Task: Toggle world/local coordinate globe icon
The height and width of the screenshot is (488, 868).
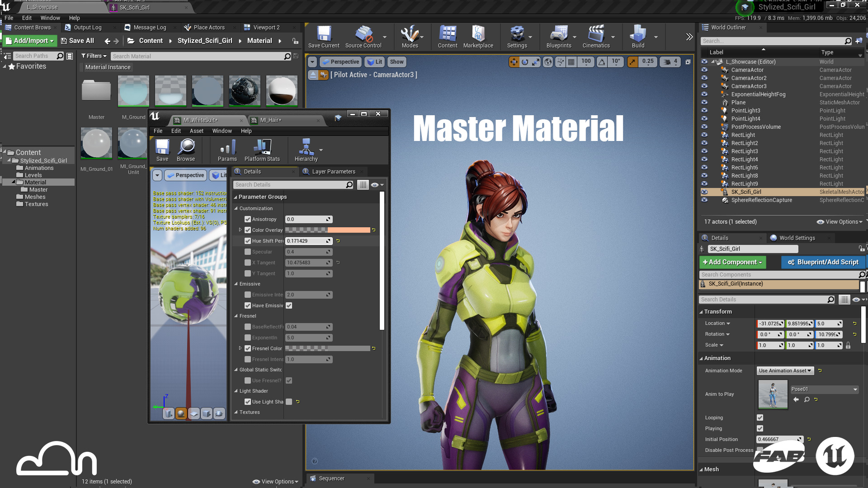Action: 548,62
